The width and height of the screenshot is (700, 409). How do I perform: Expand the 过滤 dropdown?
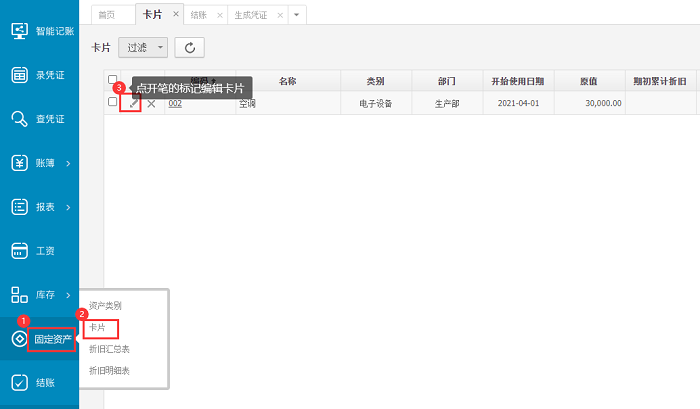click(143, 47)
